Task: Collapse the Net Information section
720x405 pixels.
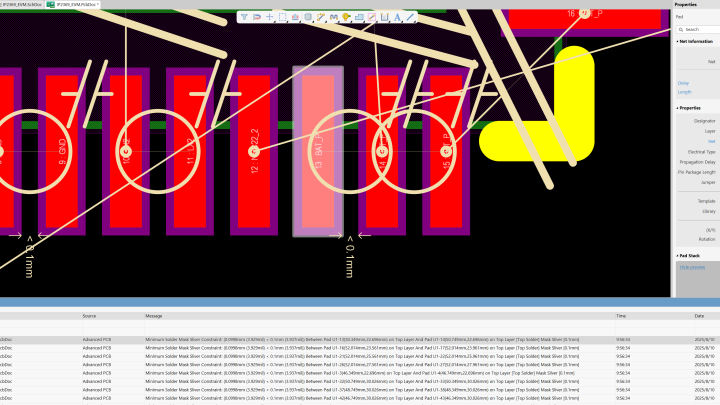Action: click(x=677, y=41)
